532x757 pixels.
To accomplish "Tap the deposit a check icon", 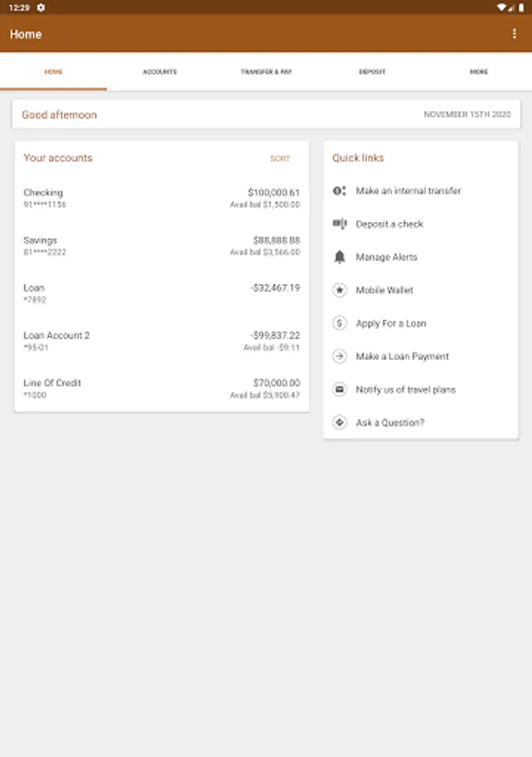I will (340, 224).
